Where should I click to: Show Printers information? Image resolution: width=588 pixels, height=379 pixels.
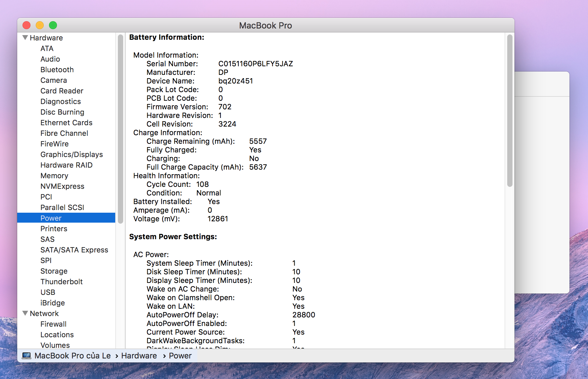coord(54,229)
